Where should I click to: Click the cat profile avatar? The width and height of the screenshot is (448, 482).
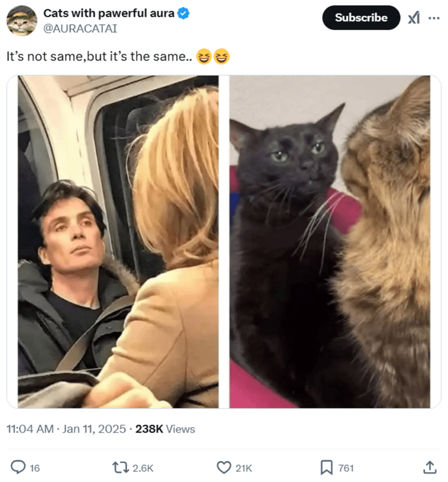pyautogui.click(x=22, y=20)
